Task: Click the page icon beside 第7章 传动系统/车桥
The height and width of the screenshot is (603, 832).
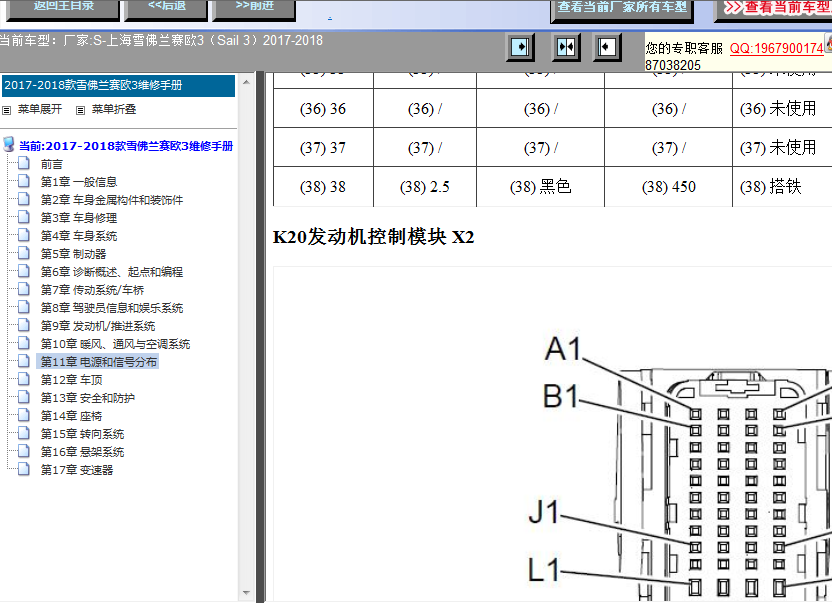Action: coord(24,289)
